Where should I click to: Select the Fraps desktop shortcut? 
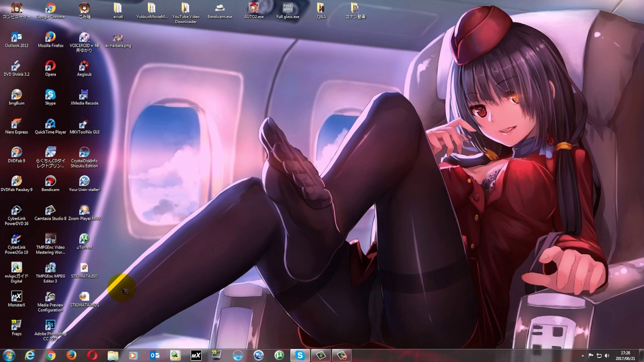(x=17, y=328)
